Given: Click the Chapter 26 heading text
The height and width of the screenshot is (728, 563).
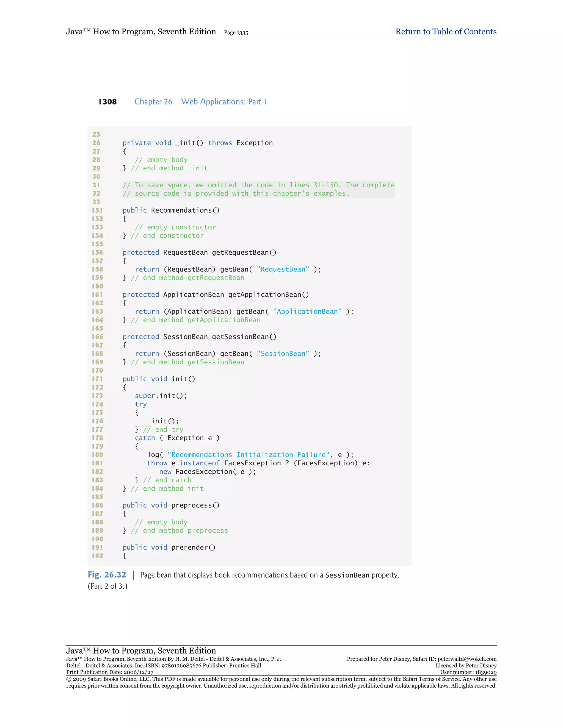Looking at the screenshot, I should (153, 102).
